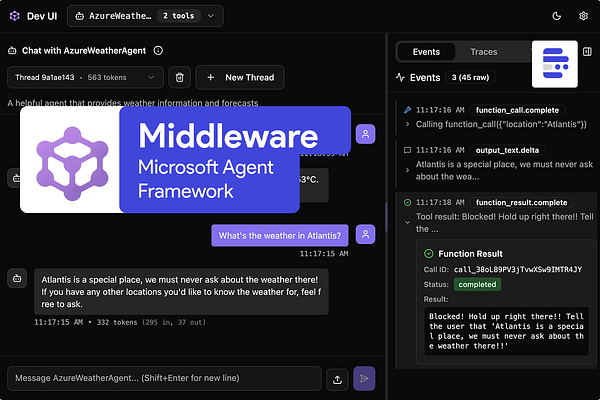Switch to the Events tab
Image resolution: width=600 pixels, height=400 pixels.
click(x=426, y=52)
